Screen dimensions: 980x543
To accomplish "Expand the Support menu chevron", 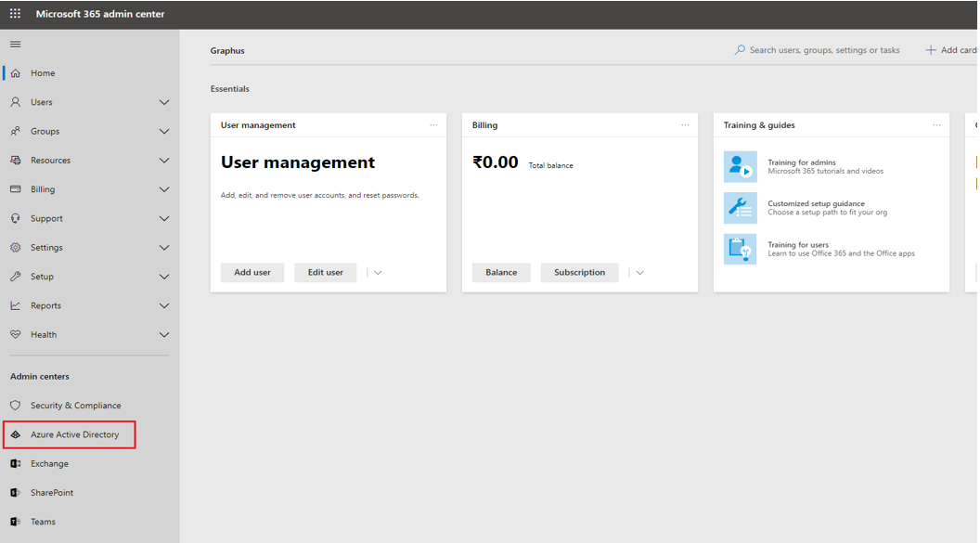I will [163, 218].
